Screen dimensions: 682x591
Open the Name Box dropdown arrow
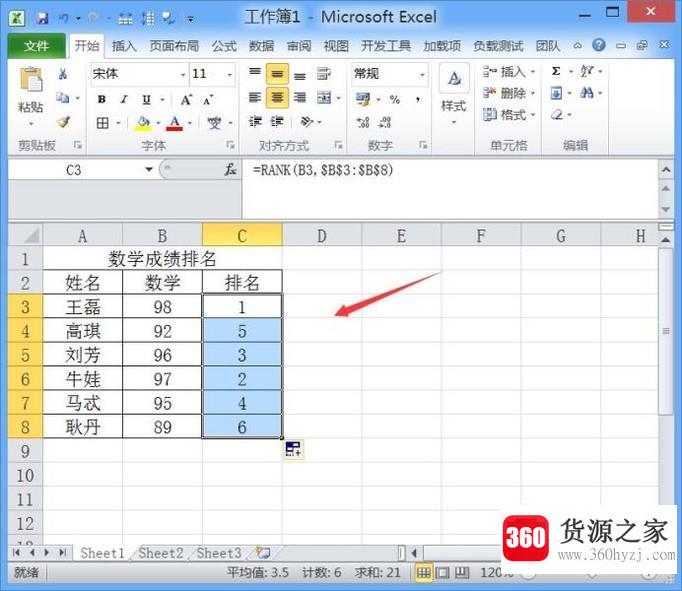click(149, 170)
